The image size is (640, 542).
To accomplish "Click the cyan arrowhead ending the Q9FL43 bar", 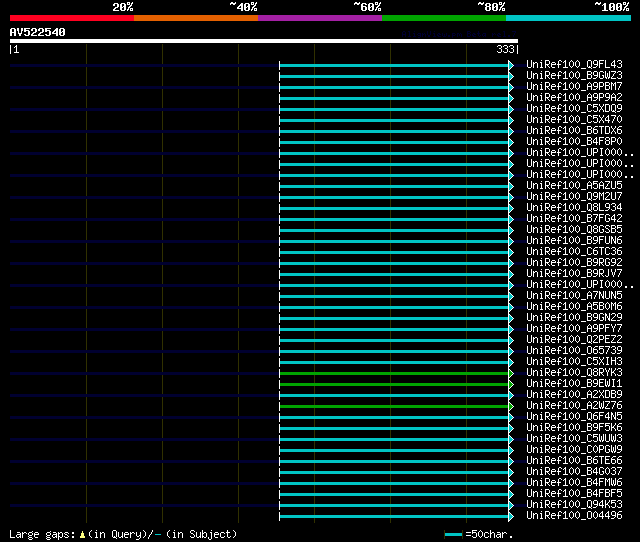I will [511, 65].
